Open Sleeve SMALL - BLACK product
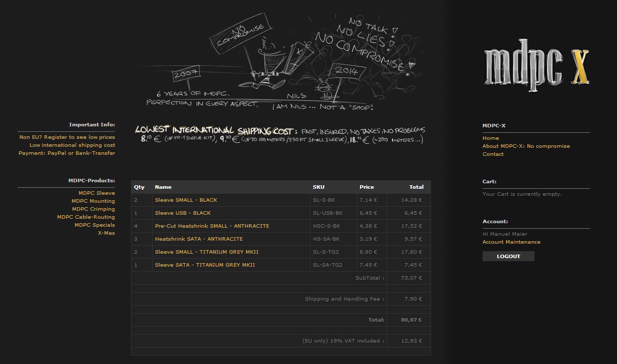 tap(186, 200)
